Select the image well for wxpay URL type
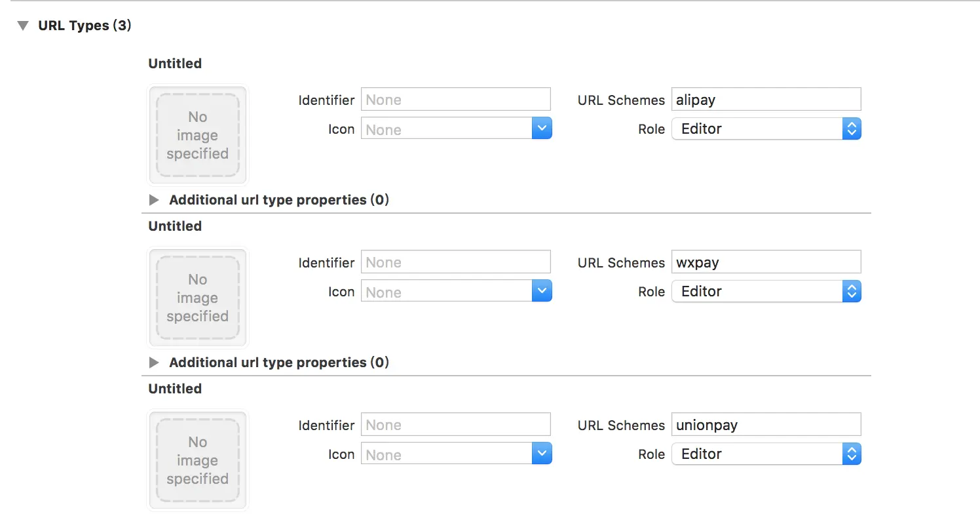Viewport: 980px width, 514px height. (x=198, y=298)
